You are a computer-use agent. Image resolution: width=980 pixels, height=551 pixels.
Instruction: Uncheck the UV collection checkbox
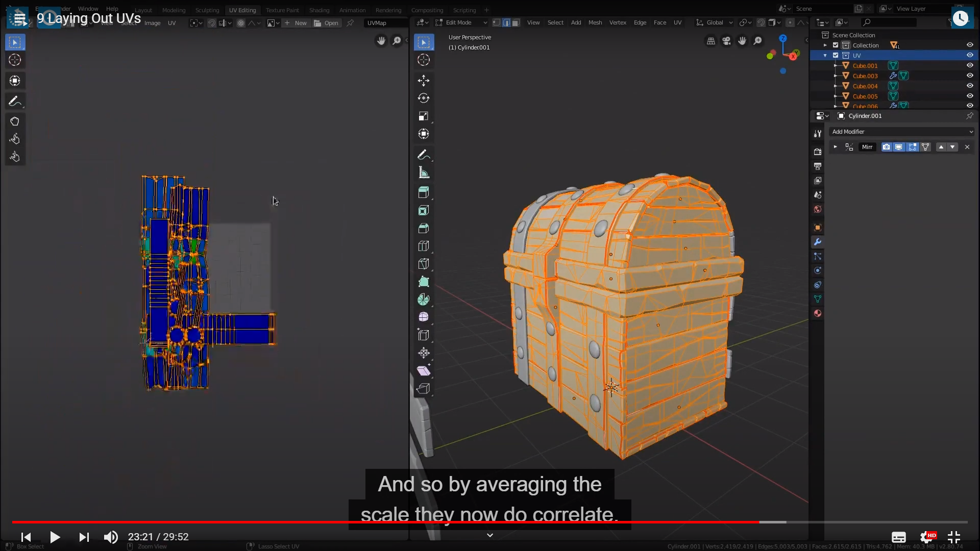[836, 55]
